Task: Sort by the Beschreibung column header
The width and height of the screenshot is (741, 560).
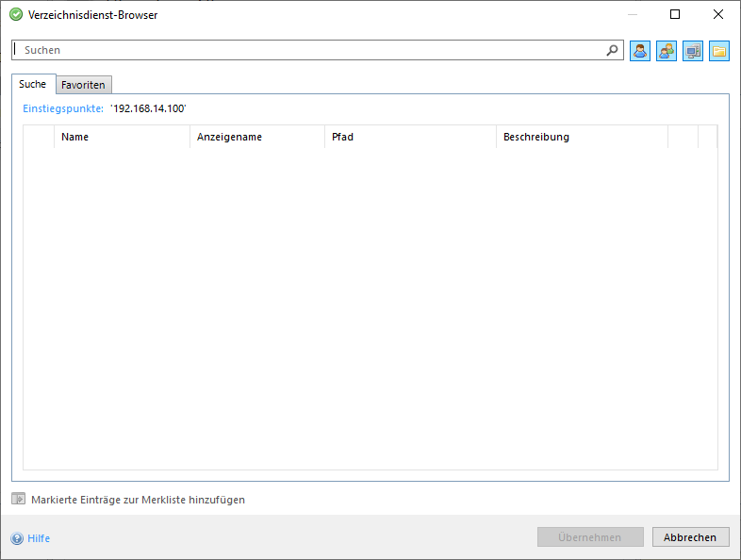Action: [581, 137]
